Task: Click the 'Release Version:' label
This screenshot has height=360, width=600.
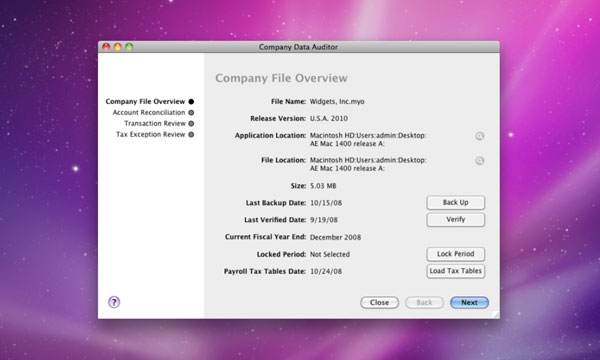Action: (x=278, y=119)
